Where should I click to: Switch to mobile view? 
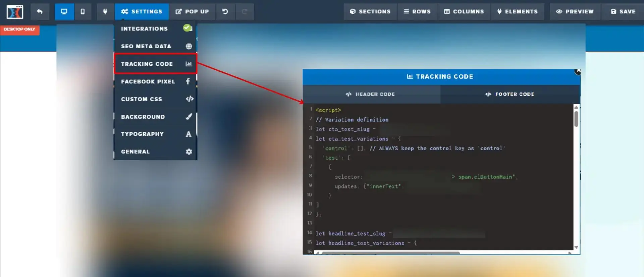tap(83, 12)
